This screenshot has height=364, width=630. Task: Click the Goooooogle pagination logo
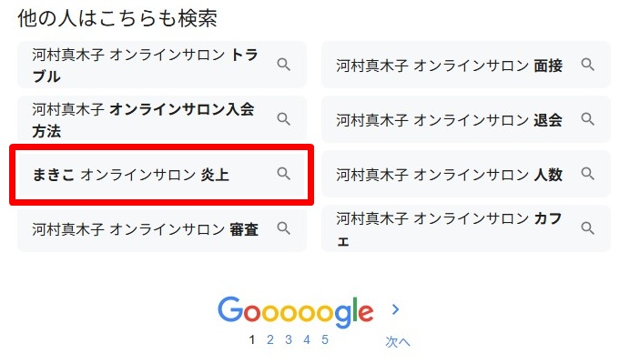click(296, 312)
